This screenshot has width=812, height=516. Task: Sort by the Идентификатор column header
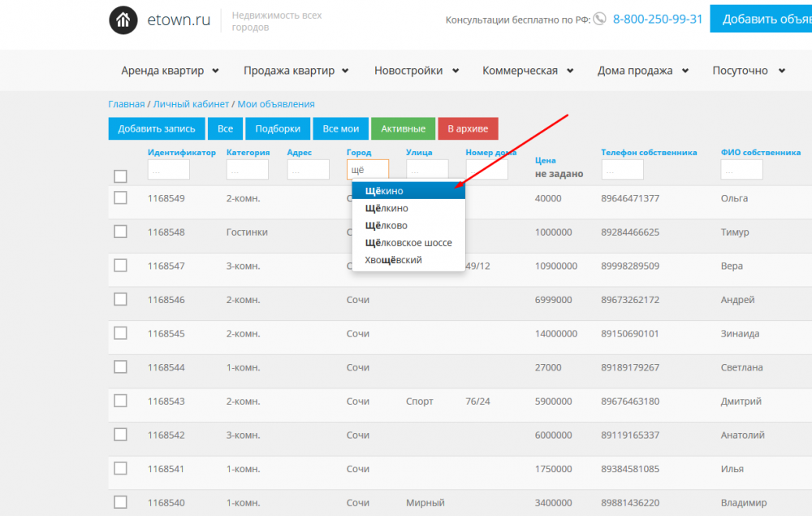click(x=182, y=152)
